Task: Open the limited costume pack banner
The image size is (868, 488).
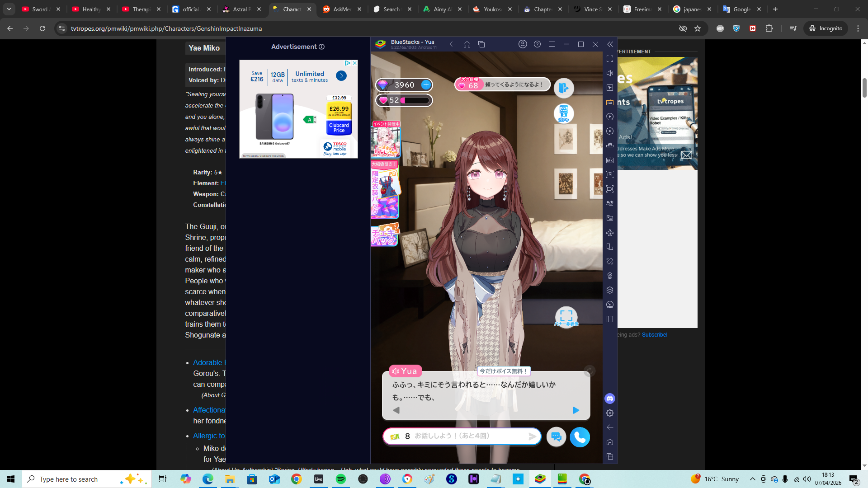Action: (x=385, y=190)
